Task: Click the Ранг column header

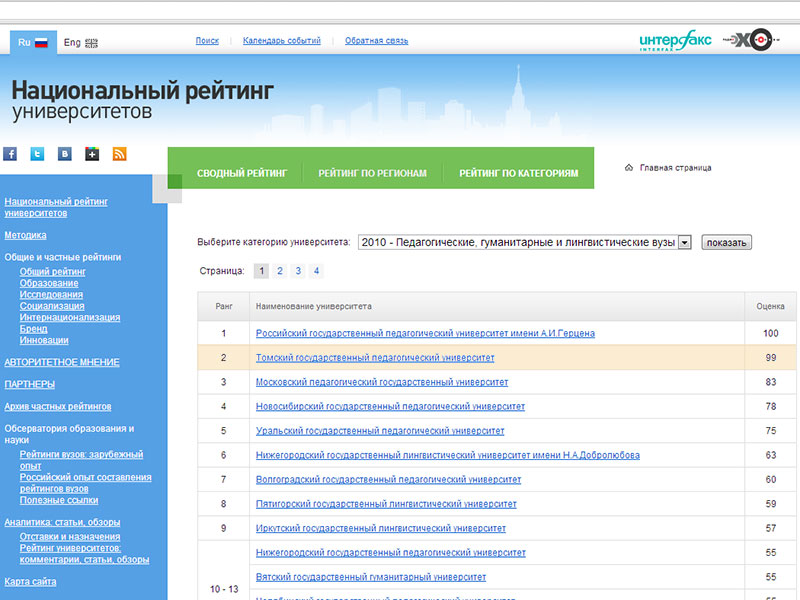Action: click(223, 307)
